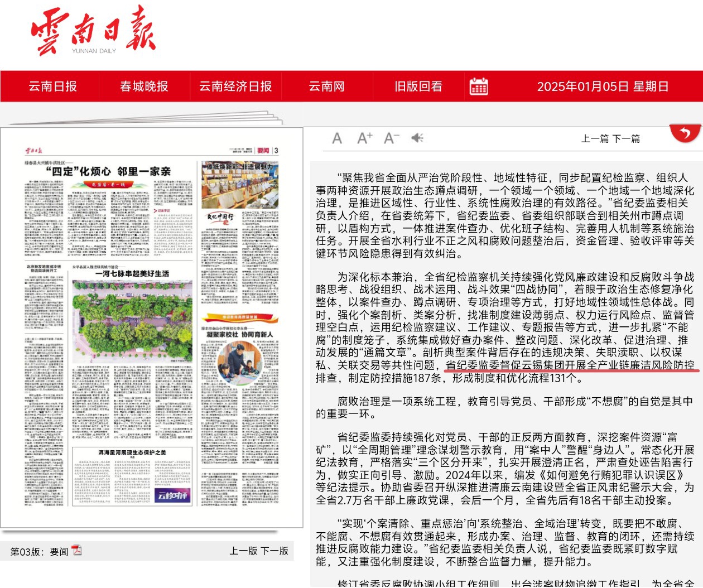
Task: Open article 洱海星河展现生态保护之美
Action: pyautogui.click(x=132, y=452)
